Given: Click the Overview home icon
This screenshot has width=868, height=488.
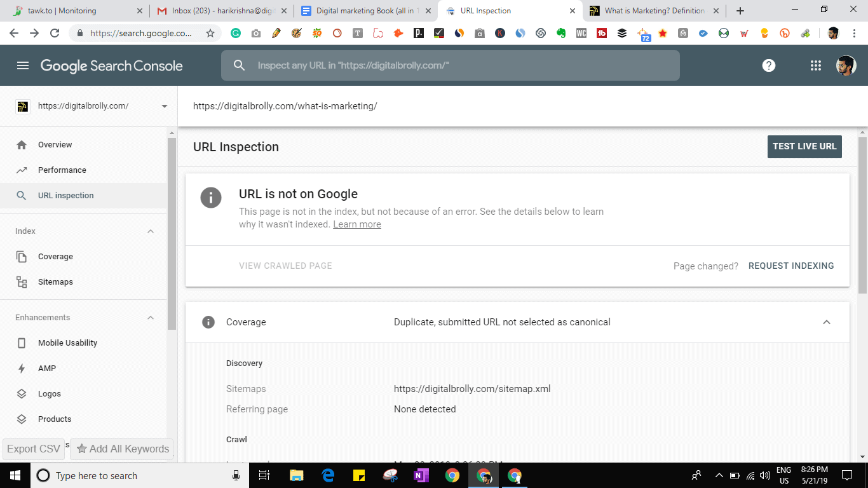Looking at the screenshot, I should pos(22,145).
